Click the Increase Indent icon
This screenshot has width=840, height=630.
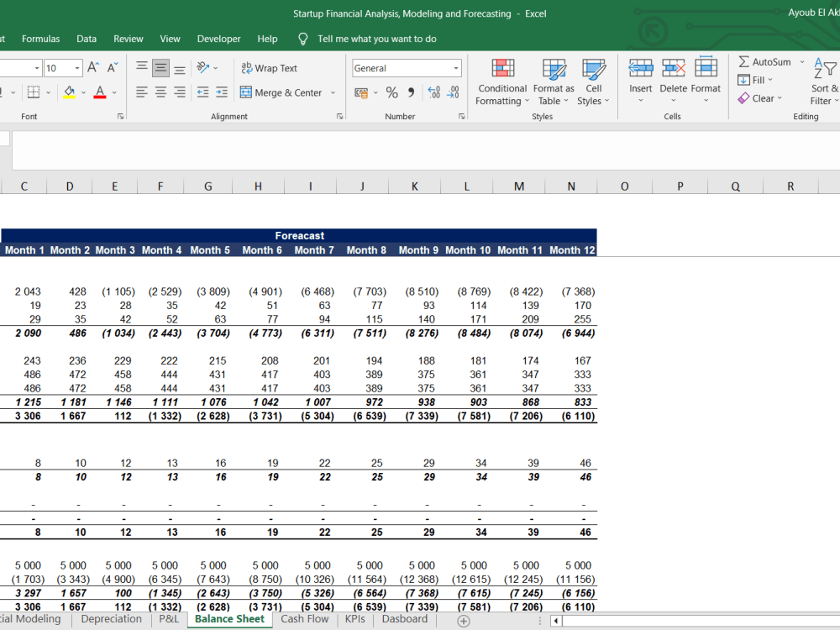[222, 92]
